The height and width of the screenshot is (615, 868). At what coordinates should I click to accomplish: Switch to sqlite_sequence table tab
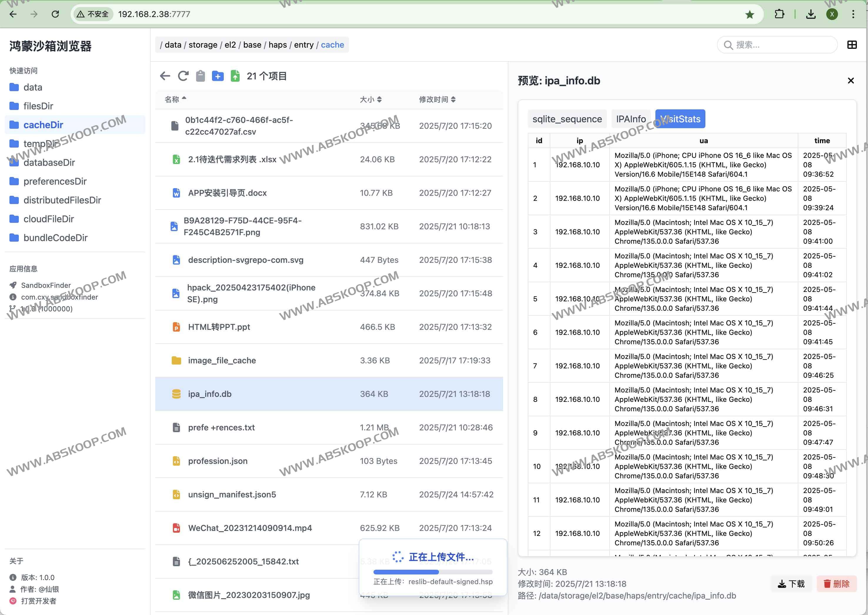[567, 119]
